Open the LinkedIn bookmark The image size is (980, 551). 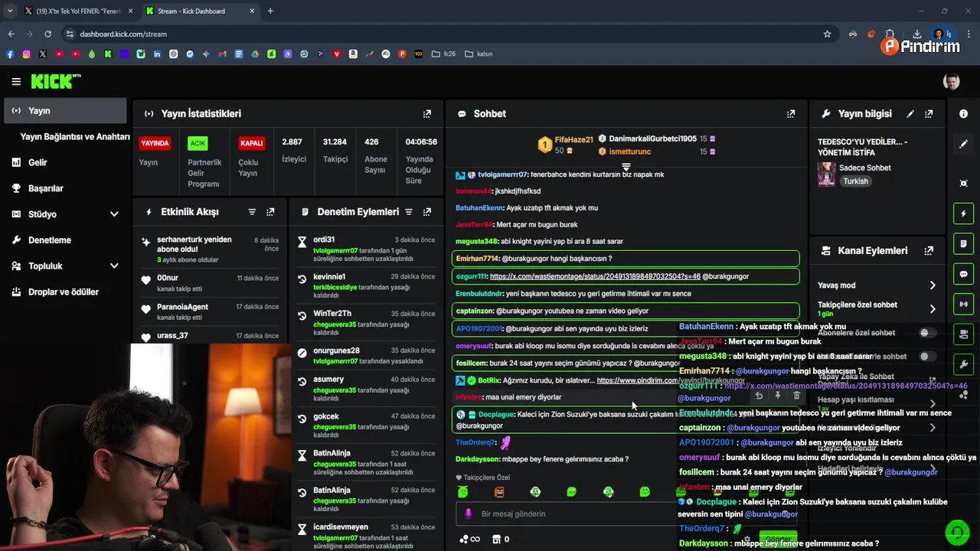(157, 54)
